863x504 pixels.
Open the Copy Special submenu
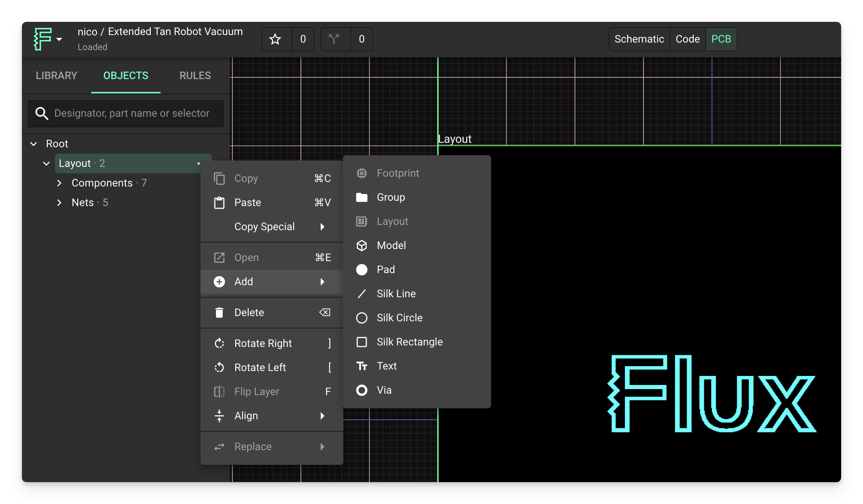(x=271, y=227)
